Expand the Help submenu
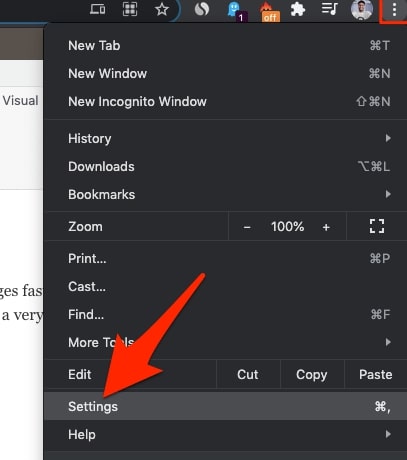Screen dimensions: 407x460 (225, 434)
